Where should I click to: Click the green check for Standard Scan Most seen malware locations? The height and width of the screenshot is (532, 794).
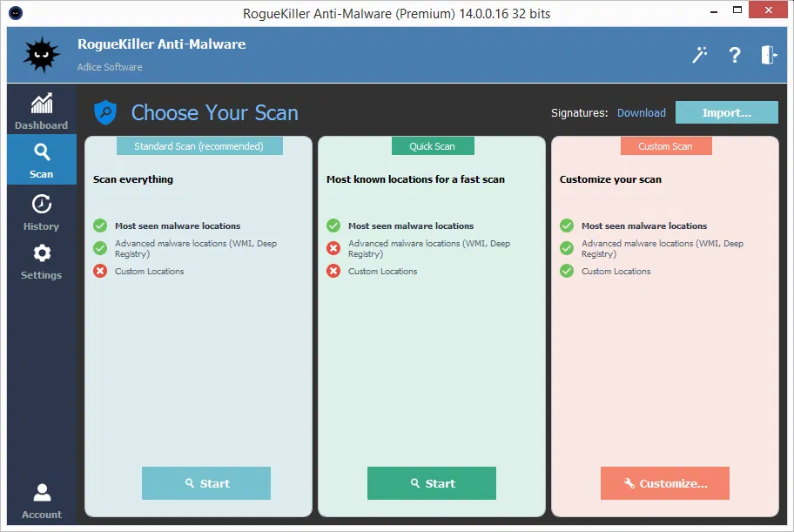point(100,226)
